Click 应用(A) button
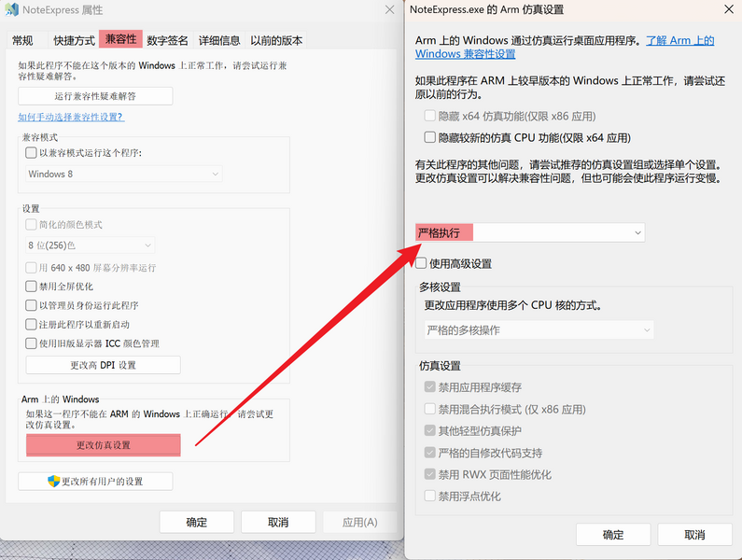Image resolution: width=742 pixels, height=560 pixels. [x=359, y=522]
